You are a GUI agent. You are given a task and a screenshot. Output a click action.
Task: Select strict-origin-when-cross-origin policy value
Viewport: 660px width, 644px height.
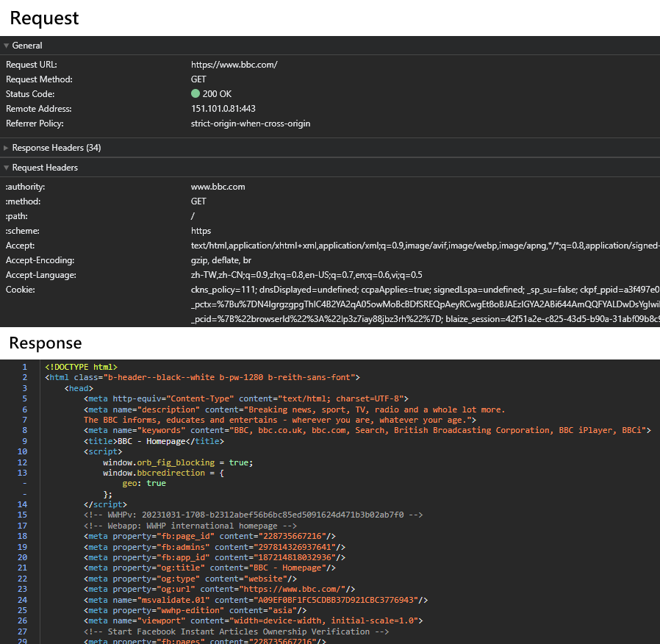coord(251,124)
